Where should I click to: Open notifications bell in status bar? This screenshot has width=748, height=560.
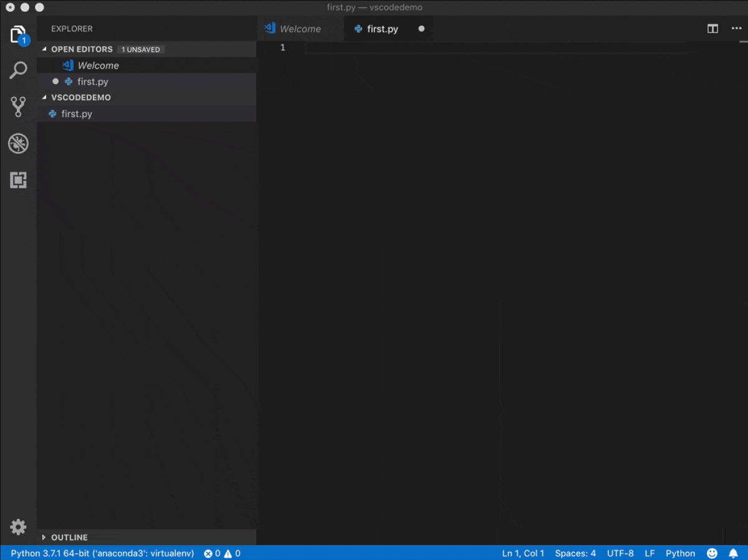(x=733, y=553)
